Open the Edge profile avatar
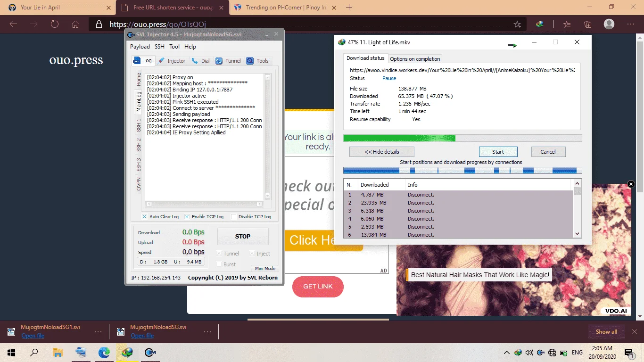 click(x=609, y=24)
